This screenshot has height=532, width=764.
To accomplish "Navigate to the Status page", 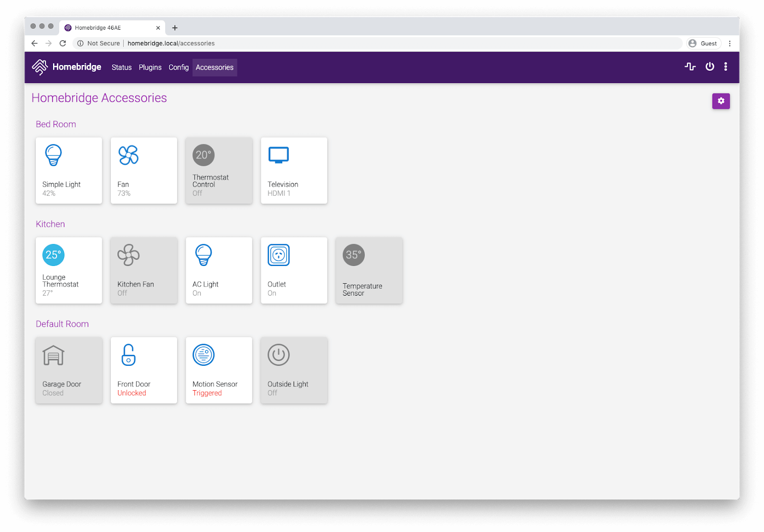I will (121, 67).
